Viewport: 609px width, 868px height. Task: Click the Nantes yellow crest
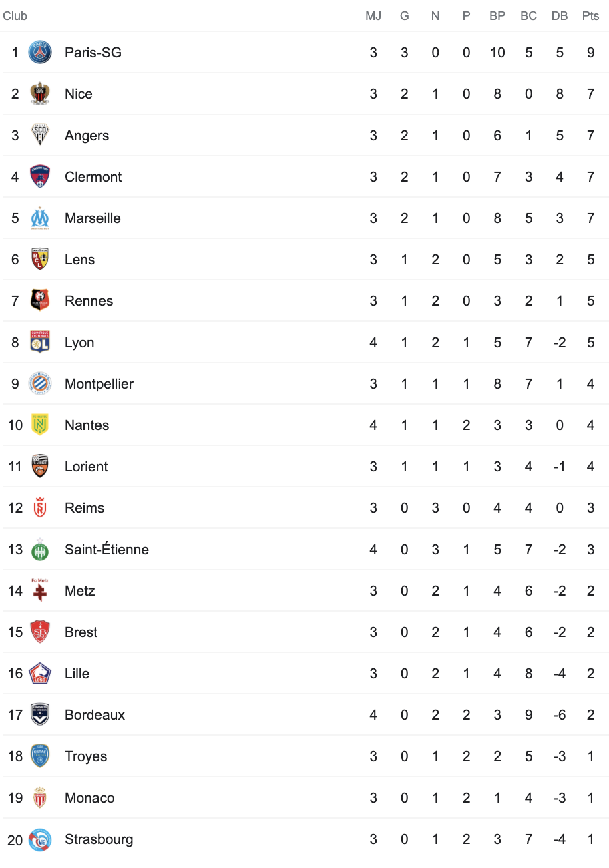pyautogui.click(x=40, y=425)
